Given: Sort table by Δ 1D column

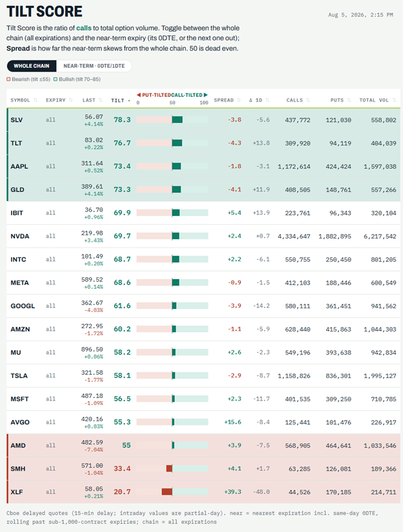Looking at the screenshot, I should 259,100.
